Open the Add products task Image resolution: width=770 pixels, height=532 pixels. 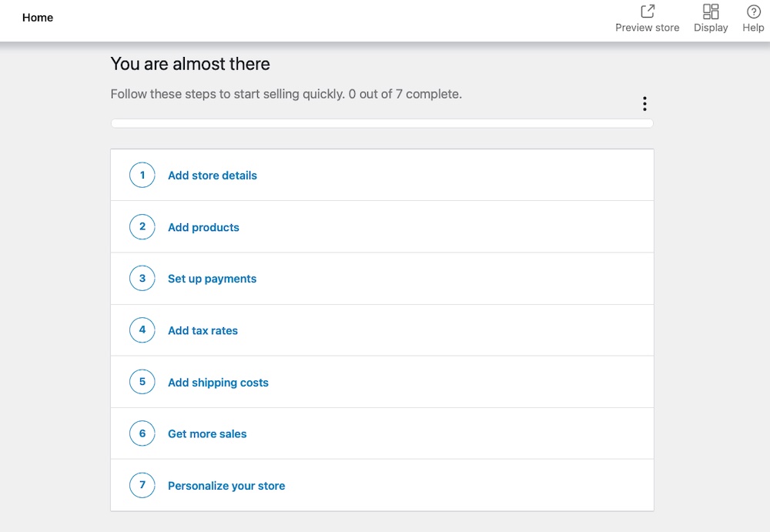(382, 226)
